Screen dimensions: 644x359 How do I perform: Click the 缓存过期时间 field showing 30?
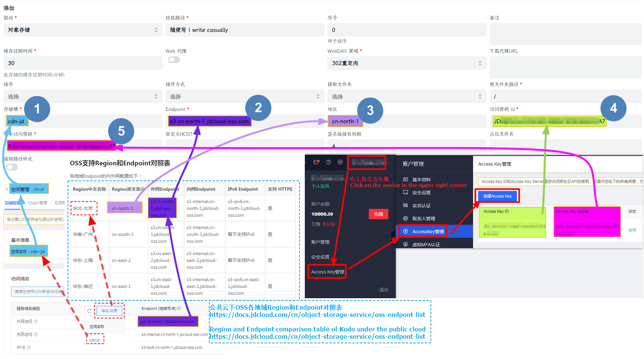coord(83,63)
